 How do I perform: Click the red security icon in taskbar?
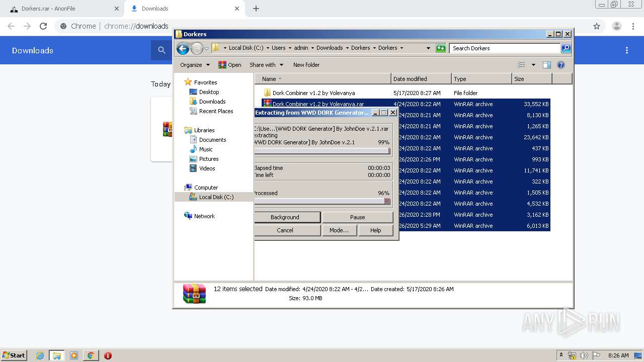[x=108, y=355]
